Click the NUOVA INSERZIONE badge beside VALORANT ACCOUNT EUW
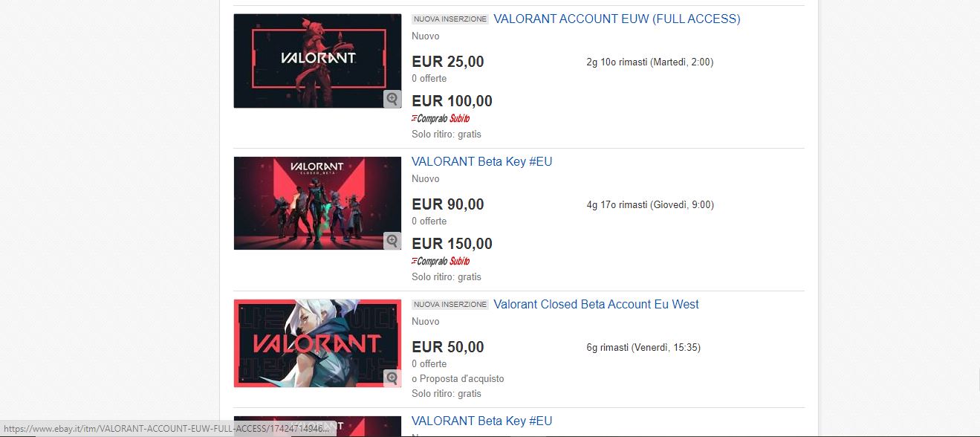980x437 pixels. [x=450, y=19]
